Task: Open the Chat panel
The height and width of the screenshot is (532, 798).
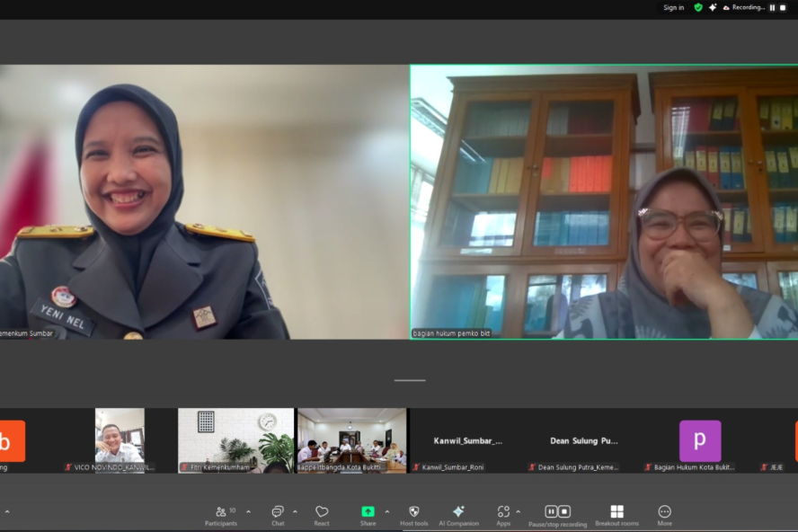Action: [x=278, y=512]
